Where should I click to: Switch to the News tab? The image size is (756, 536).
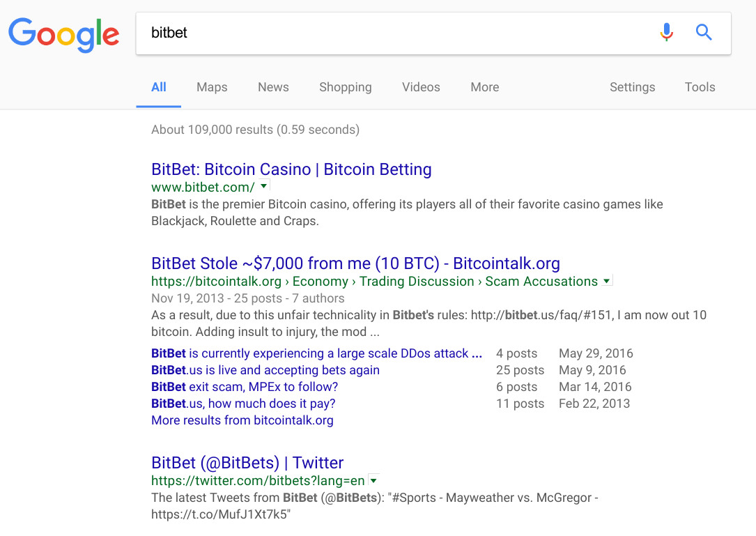coord(273,87)
